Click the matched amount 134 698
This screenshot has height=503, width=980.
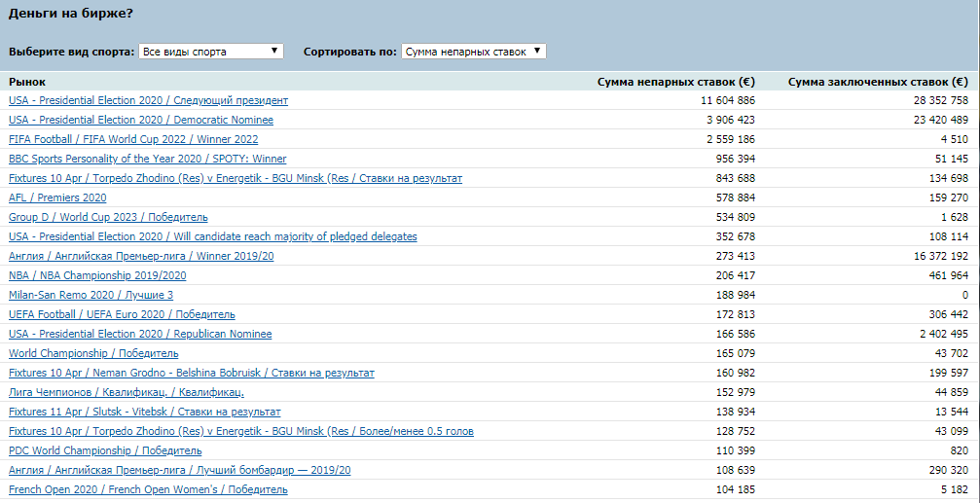click(x=949, y=179)
